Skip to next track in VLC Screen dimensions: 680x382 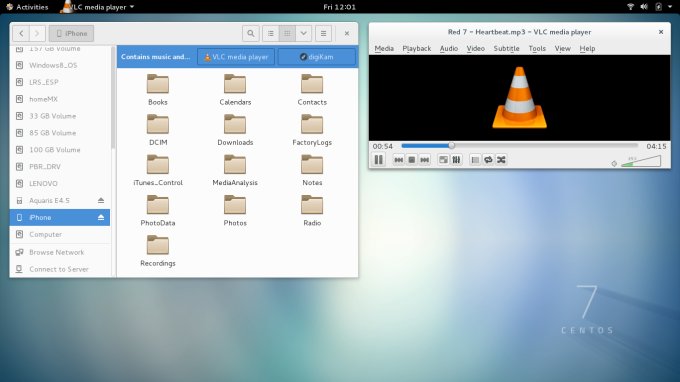[x=425, y=160]
